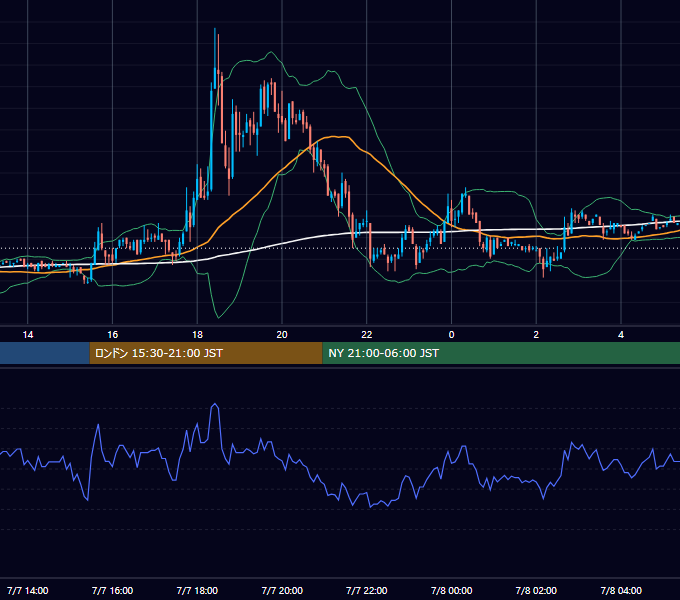
Task: Click the 7/7 20:00 label on indicator axis
Action: tap(282, 590)
